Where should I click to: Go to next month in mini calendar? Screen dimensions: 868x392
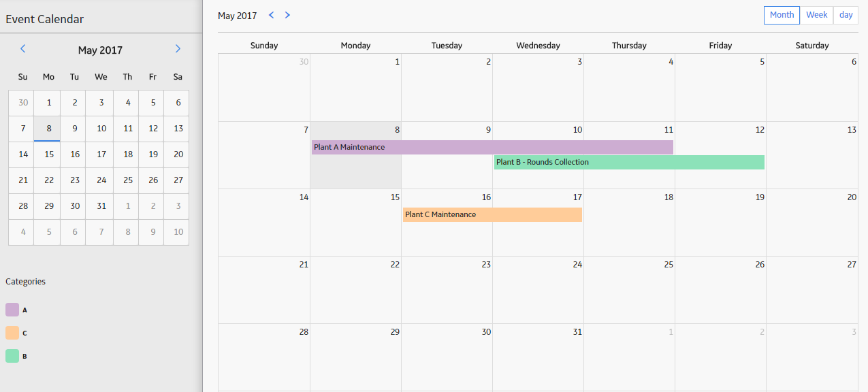[178, 49]
